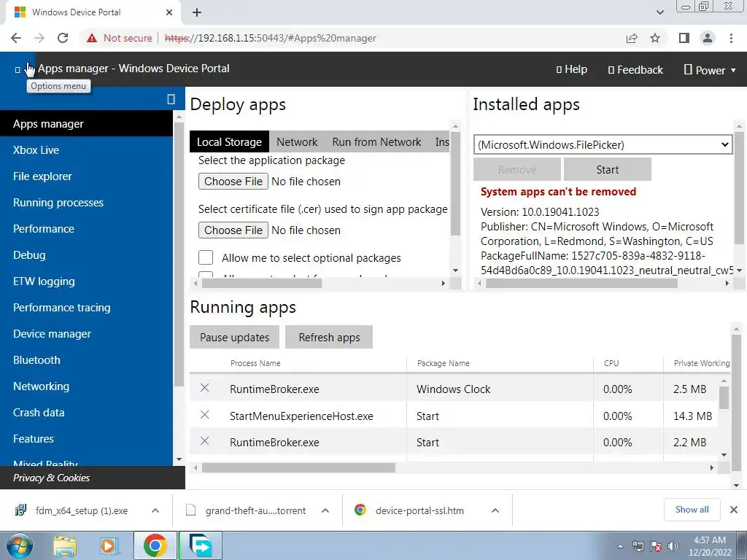Click the sidebar collapse icon above Apps manager
The image size is (747, 560).
tap(171, 99)
